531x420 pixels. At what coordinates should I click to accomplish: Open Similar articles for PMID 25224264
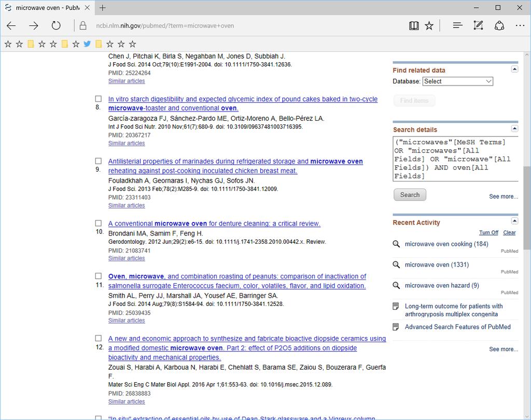[127, 81]
